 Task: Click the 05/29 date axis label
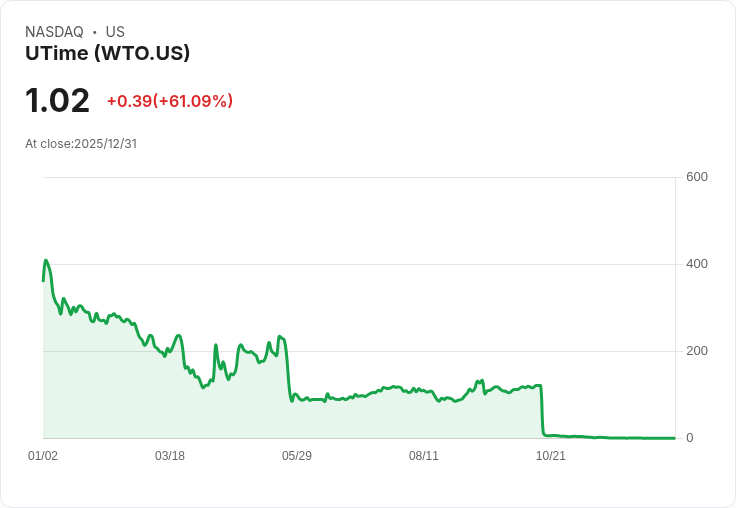point(297,456)
